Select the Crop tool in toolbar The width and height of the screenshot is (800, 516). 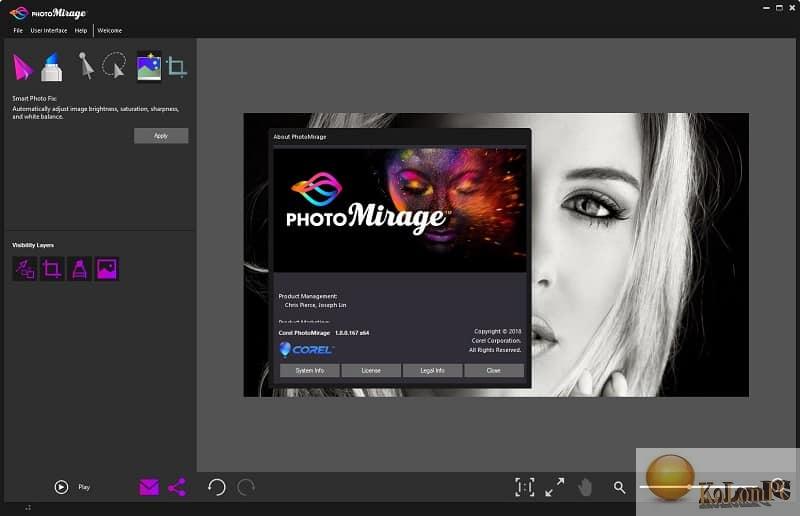point(177,67)
